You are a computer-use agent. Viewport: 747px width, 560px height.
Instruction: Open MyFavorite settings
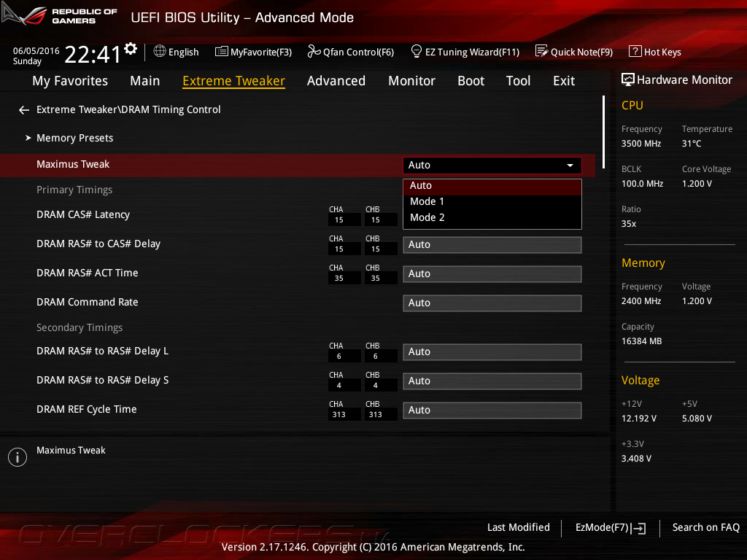(x=253, y=52)
